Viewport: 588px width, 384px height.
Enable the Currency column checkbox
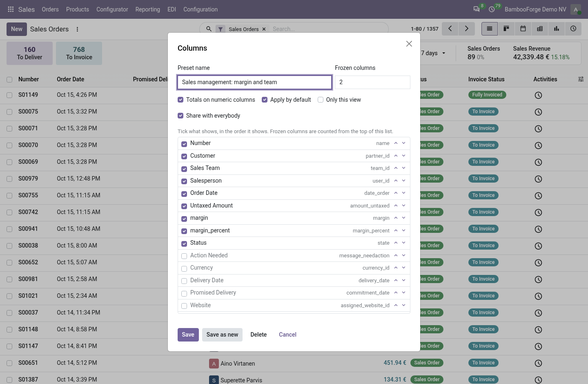pos(184,268)
